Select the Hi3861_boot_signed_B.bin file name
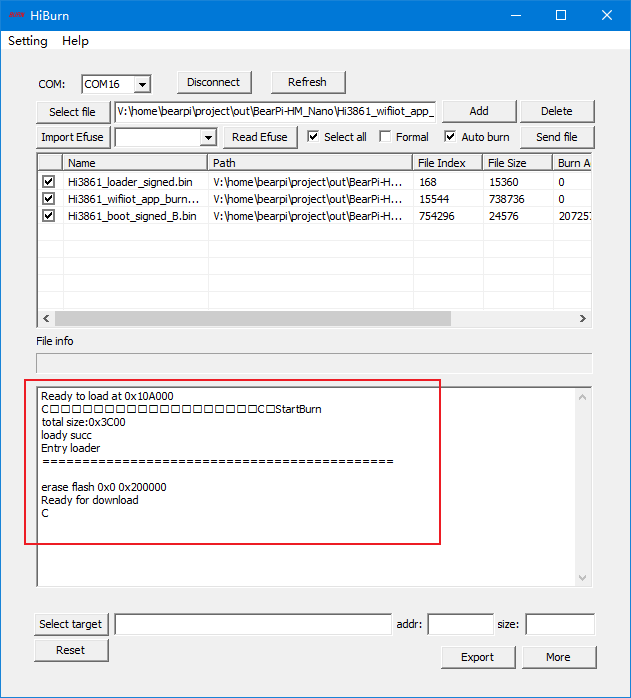This screenshot has height=698, width=631. tap(132, 216)
